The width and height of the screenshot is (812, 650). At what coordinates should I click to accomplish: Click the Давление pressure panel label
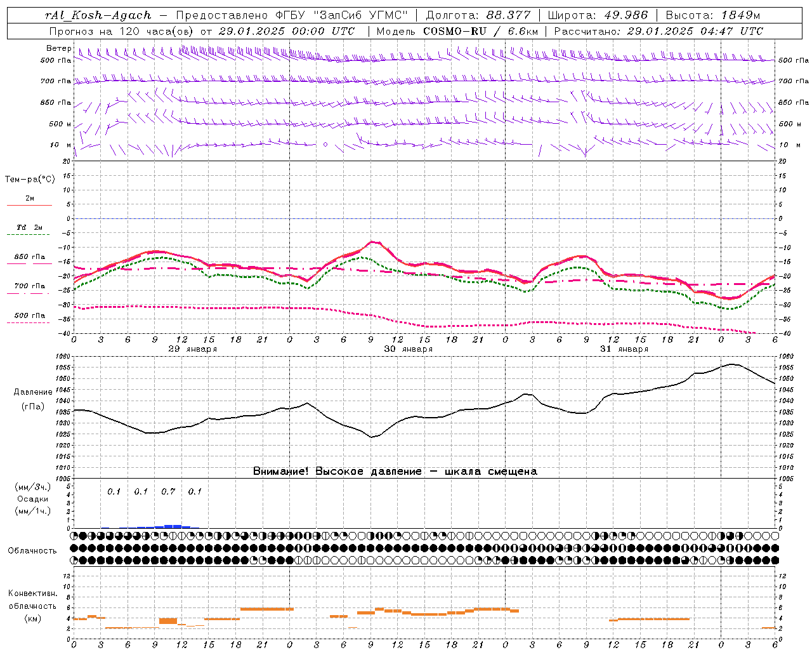pos(33,392)
